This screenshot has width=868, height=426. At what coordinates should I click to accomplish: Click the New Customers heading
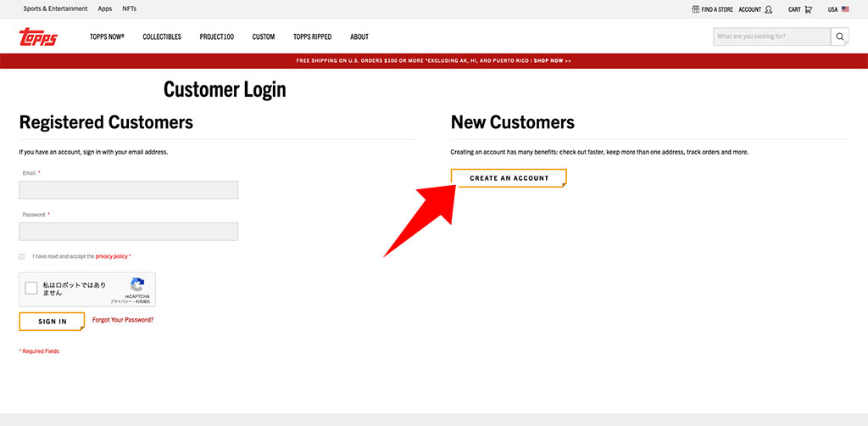[513, 122]
